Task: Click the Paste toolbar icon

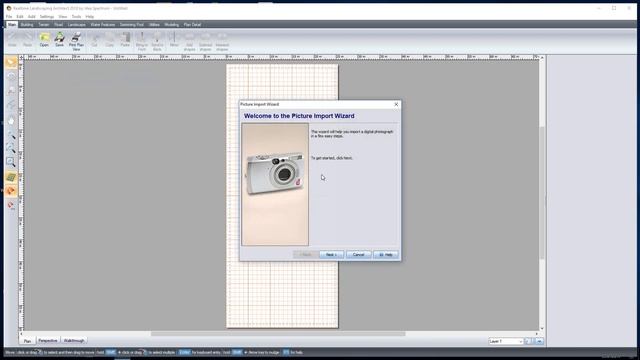Action: point(125,40)
